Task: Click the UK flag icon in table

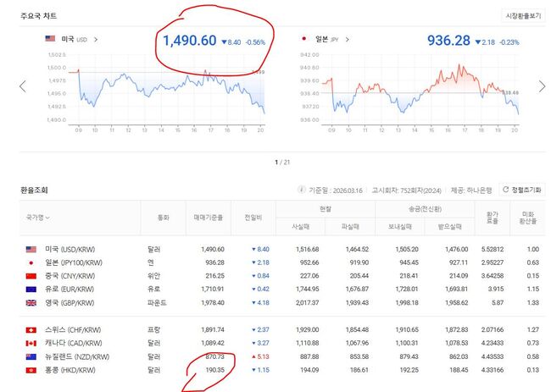Action: coord(33,302)
